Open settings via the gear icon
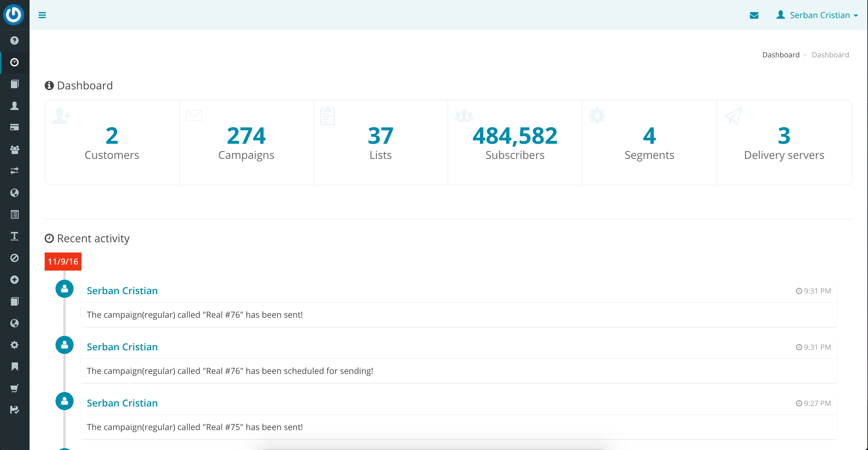Image resolution: width=868 pixels, height=450 pixels. point(14,344)
